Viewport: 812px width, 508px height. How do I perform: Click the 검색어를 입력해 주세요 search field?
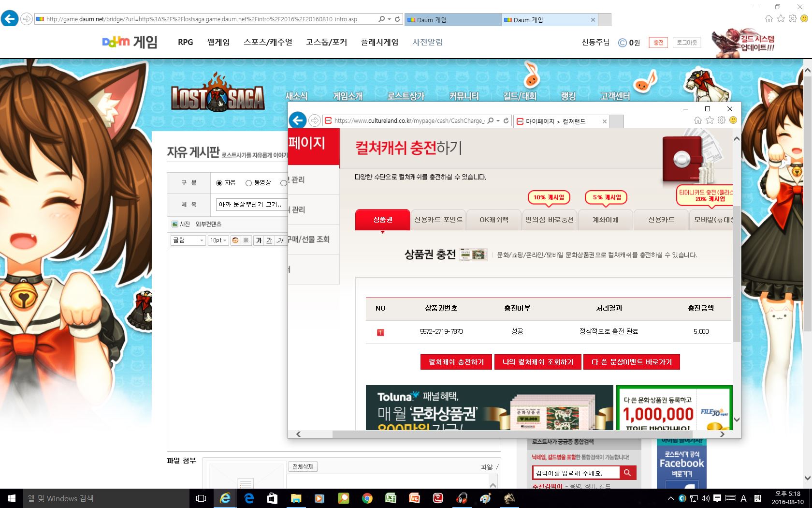click(x=576, y=473)
